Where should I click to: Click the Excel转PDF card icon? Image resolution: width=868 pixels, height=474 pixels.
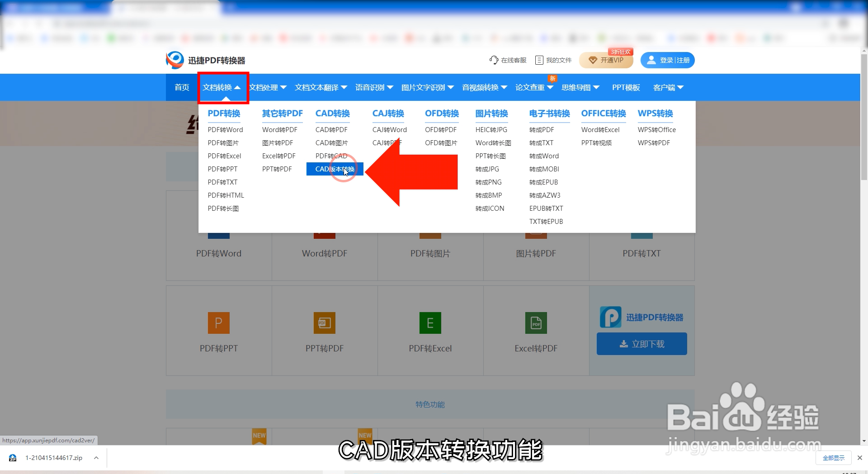click(536, 323)
